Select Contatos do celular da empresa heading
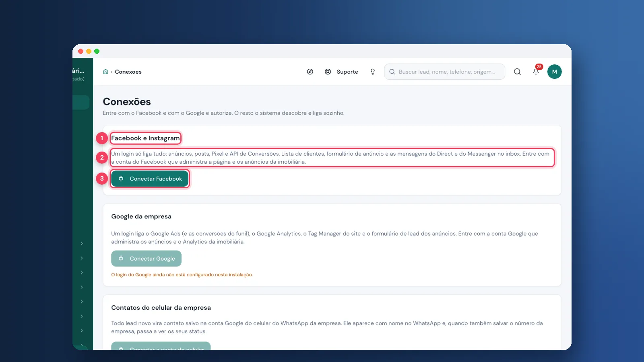644x362 pixels. click(161, 308)
